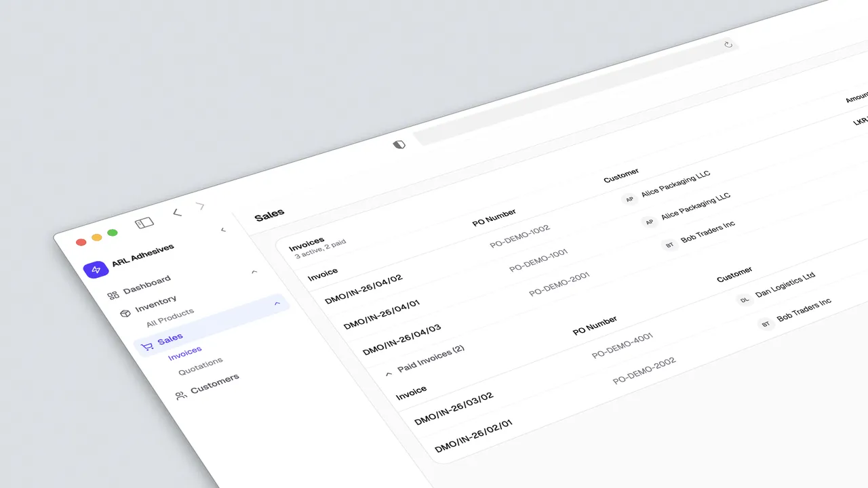Click active table Invoice column header
The image size is (868, 488).
(323, 274)
